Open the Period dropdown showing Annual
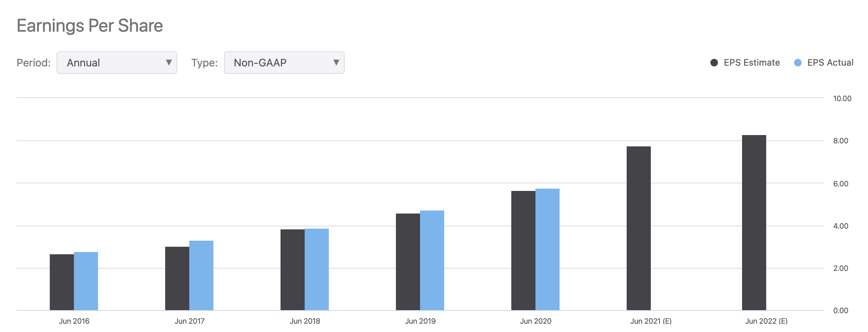The height and width of the screenshot is (332, 868). coord(117,63)
